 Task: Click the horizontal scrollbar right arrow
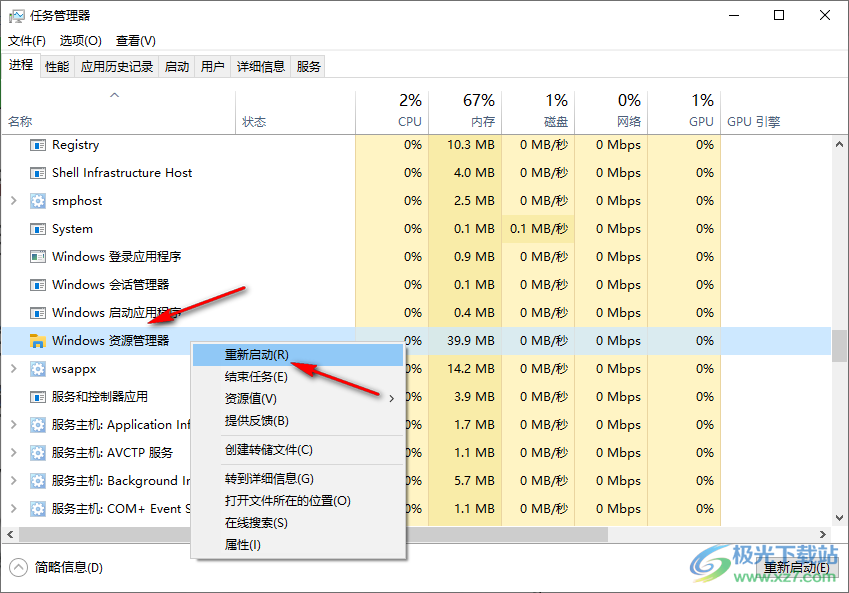click(x=822, y=535)
